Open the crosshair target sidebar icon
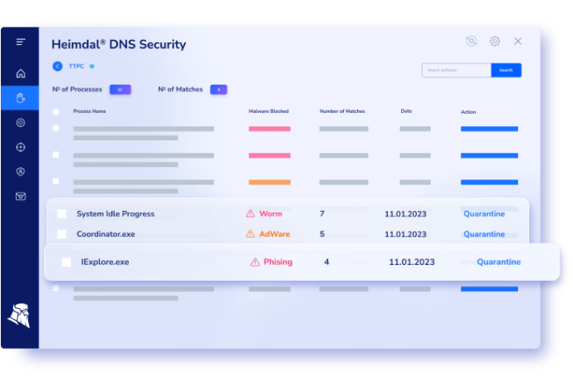Image resolution: width=573 pixels, height=392 pixels. pyautogui.click(x=21, y=147)
